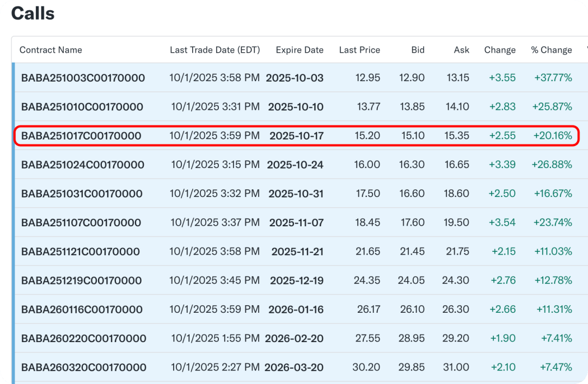The height and width of the screenshot is (384, 588).
Task: Click expire date 2025-10-03
Action: [295, 78]
